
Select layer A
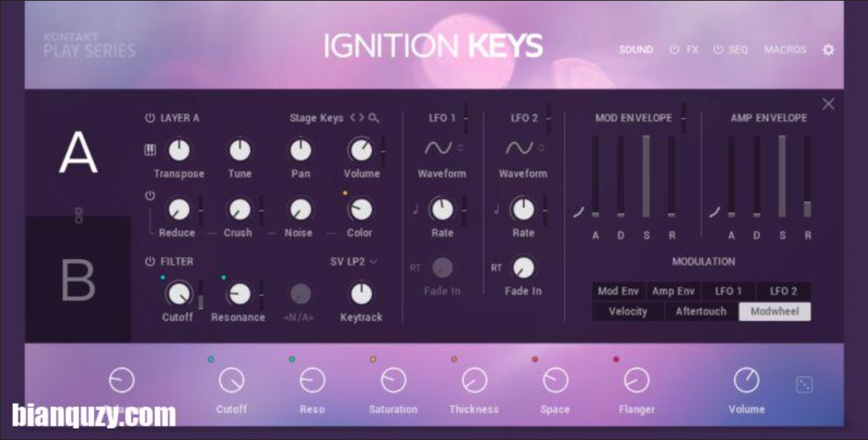pyautogui.click(x=78, y=154)
